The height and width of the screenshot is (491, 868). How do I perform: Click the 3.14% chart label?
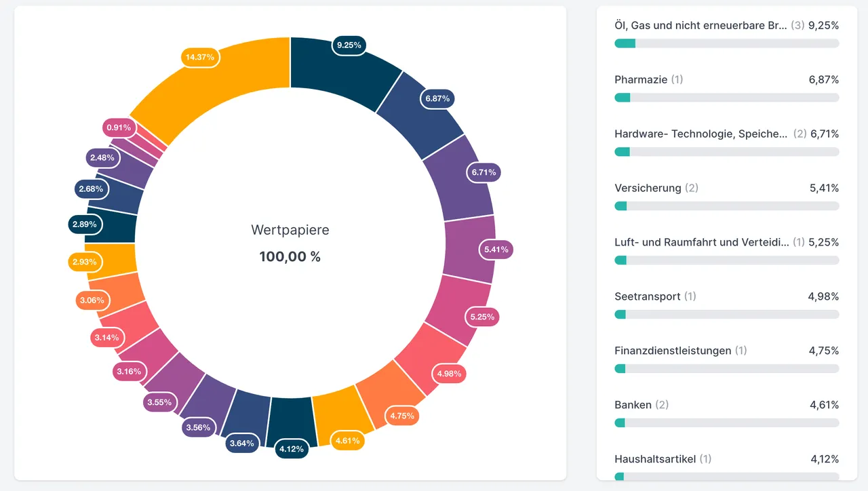pyautogui.click(x=107, y=337)
